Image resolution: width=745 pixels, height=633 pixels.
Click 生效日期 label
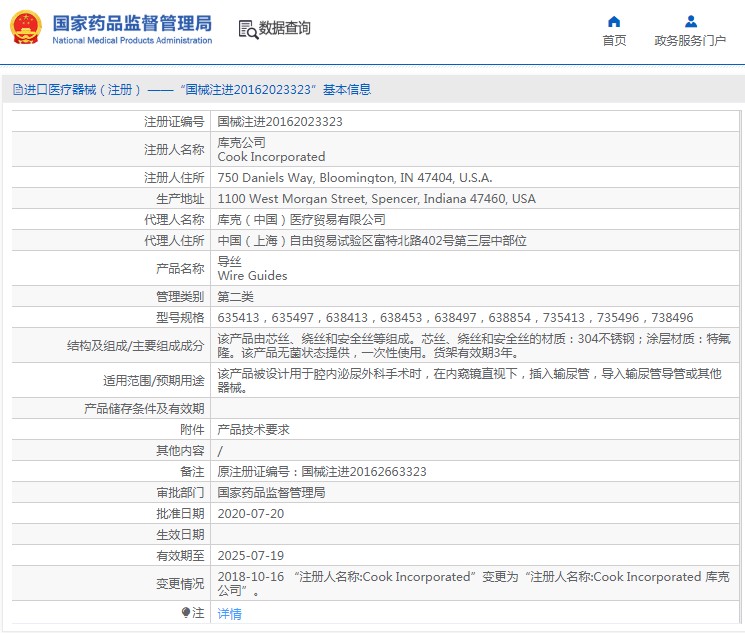pyautogui.click(x=180, y=534)
